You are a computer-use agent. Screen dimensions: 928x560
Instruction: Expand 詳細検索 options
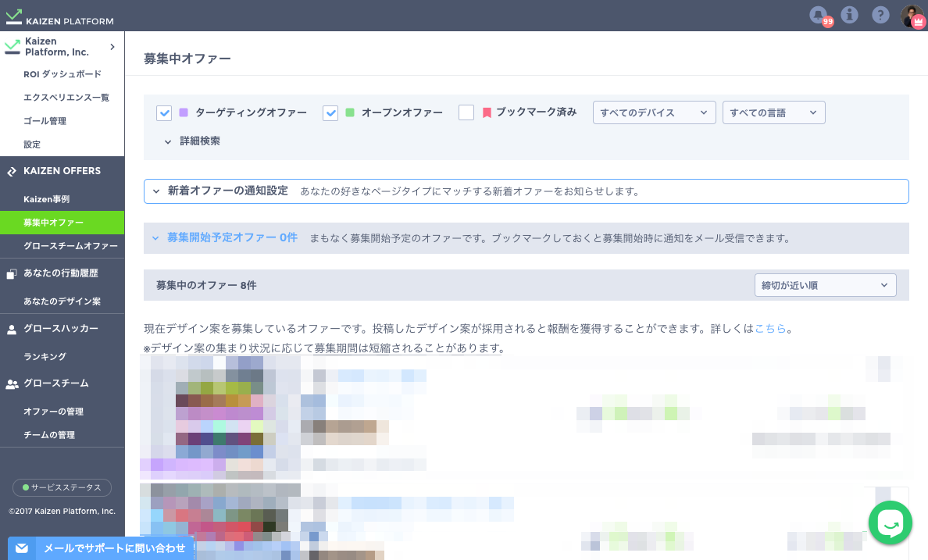[191, 141]
